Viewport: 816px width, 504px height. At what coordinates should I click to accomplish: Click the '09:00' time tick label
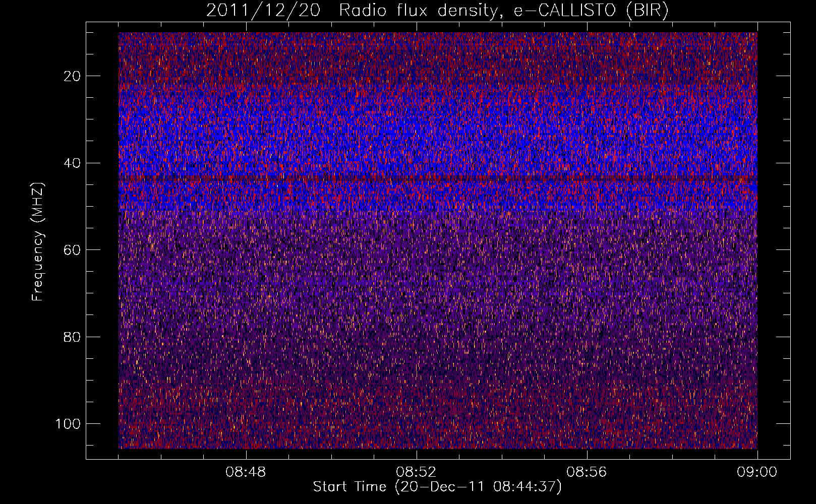757,472
